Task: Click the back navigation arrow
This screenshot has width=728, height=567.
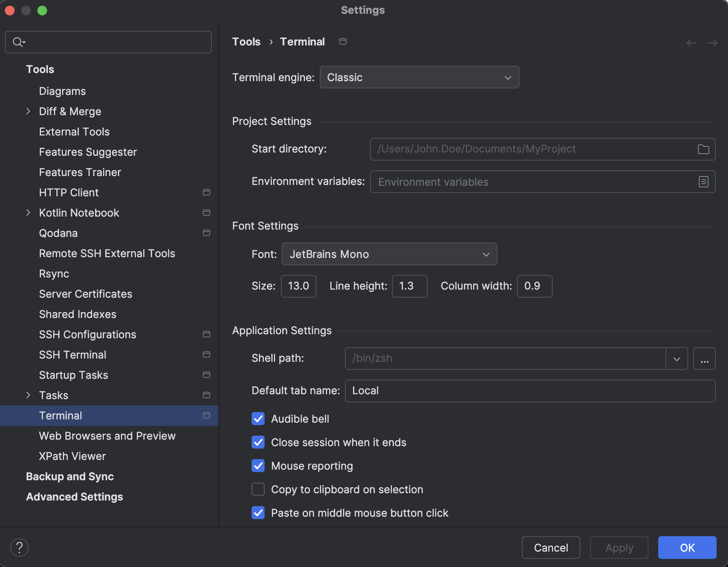Action: tap(691, 43)
